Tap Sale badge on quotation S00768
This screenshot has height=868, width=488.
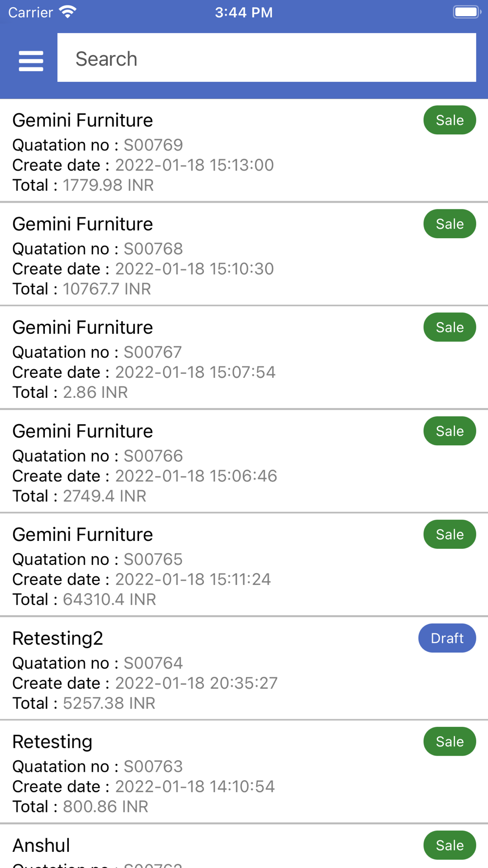[x=449, y=224]
